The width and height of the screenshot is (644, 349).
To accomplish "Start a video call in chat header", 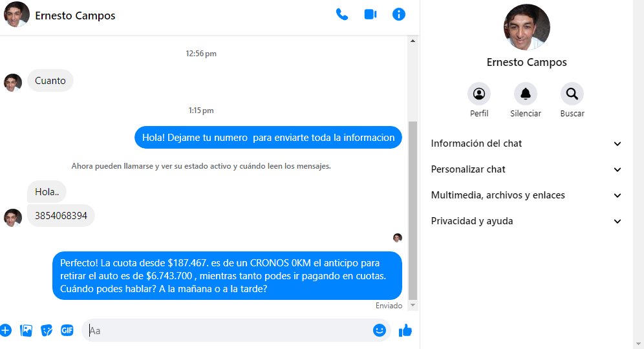I will pyautogui.click(x=370, y=14).
